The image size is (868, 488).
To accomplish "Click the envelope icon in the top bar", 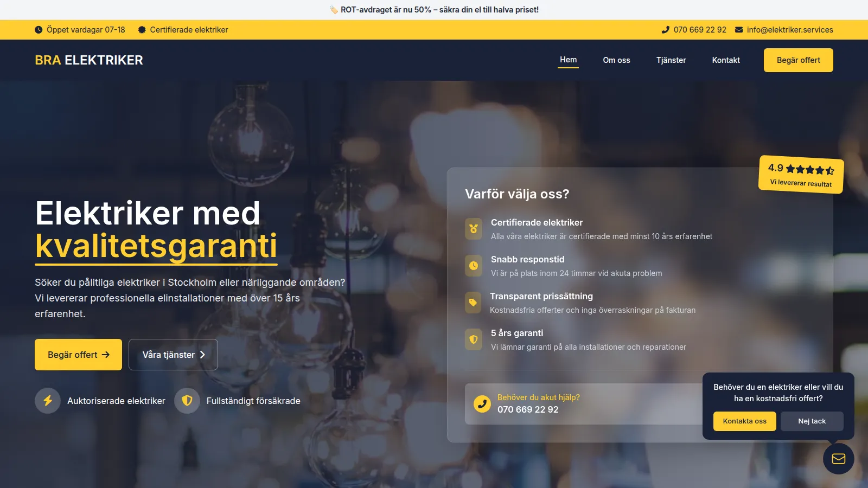I will [x=739, y=30].
